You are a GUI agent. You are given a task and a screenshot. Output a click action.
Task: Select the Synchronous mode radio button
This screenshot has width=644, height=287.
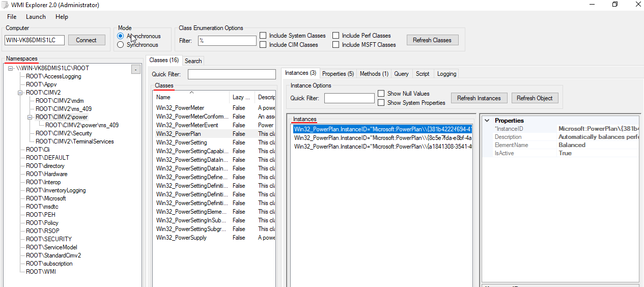click(x=120, y=45)
